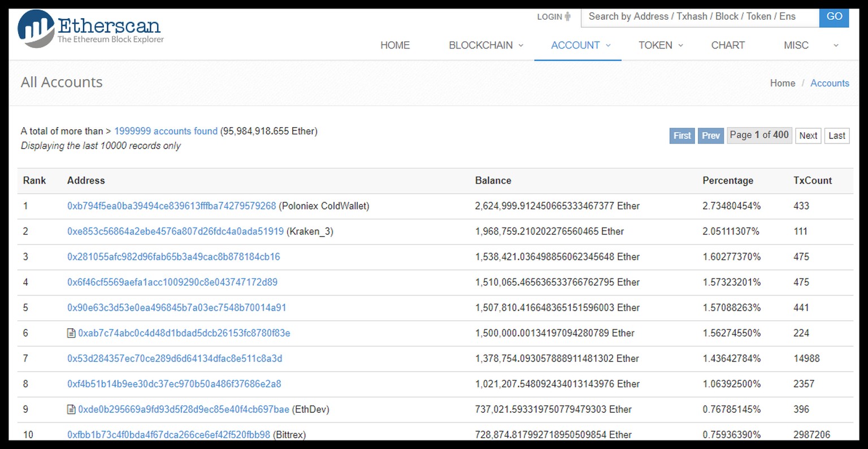
Task: Click contract icon beside EthDev address
Action: coord(71,409)
